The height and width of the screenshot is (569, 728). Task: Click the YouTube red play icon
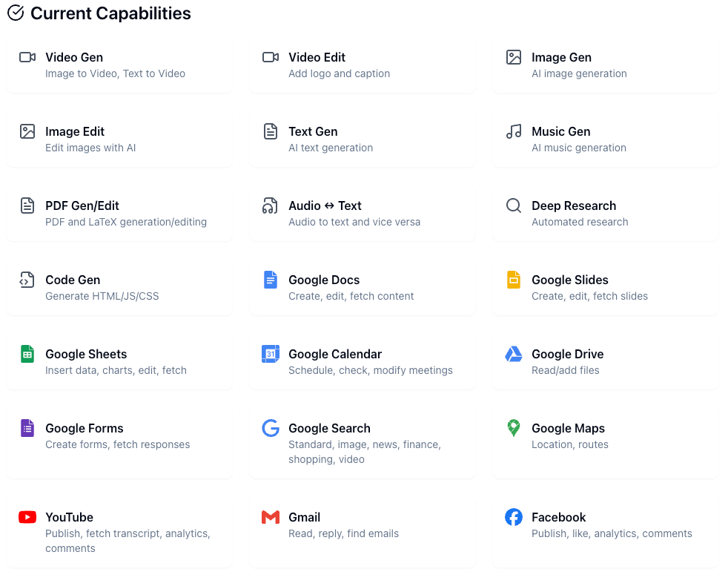point(27,517)
